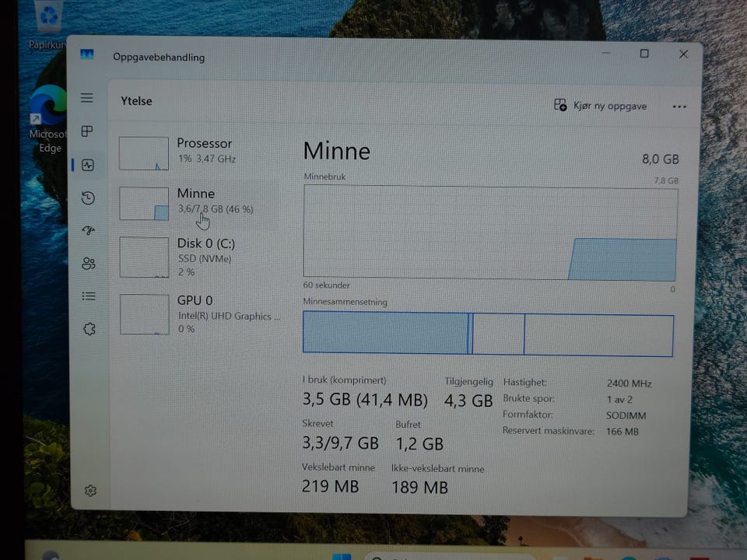747x560 pixels.
Task: Open more options three-dot menu
Action: pos(679,107)
